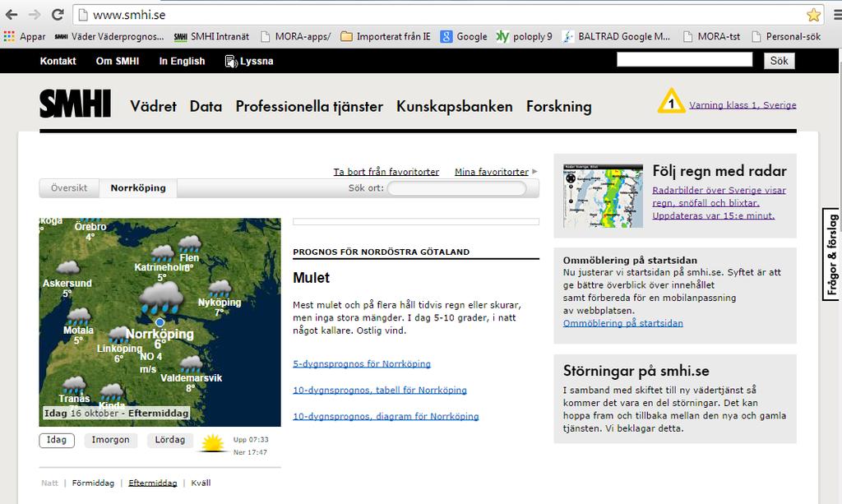
Task: Open the MORA-tst bookmark
Action: coord(711,36)
